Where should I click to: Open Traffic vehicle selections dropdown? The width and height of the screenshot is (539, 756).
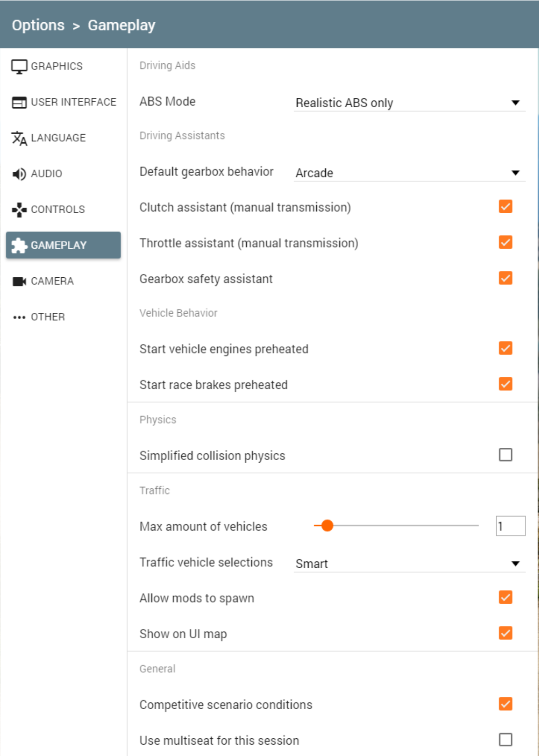[409, 564]
